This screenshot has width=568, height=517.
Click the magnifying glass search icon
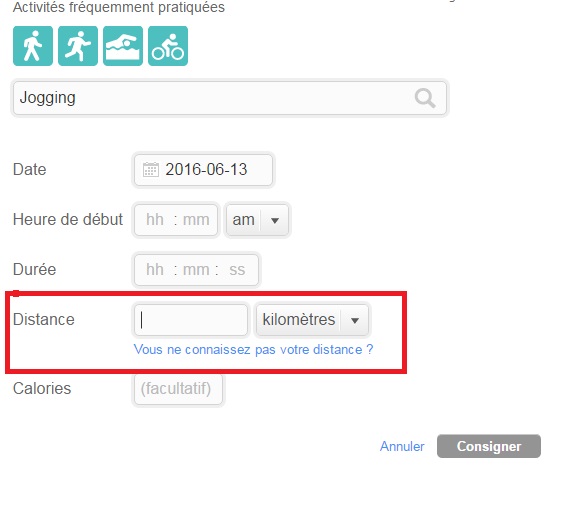tap(425, 98)
